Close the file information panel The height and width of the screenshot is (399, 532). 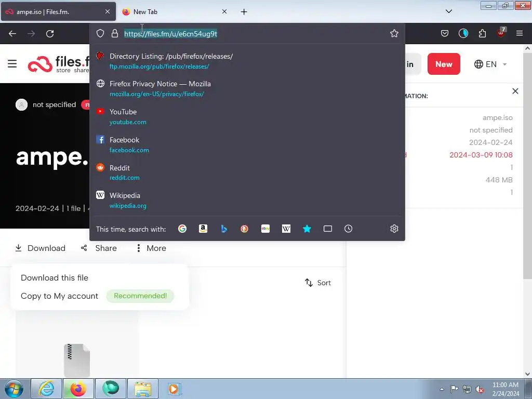tap(515, 91)
